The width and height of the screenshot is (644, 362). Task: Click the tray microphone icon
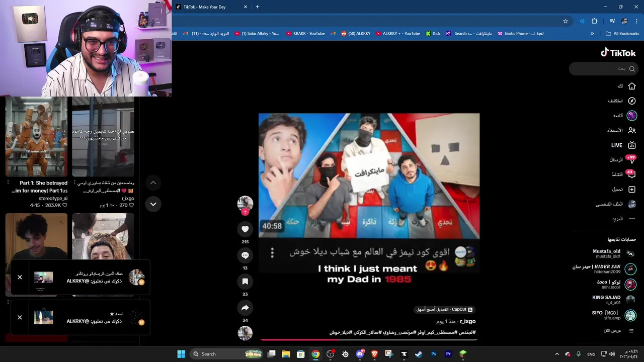tap(579, 354)
